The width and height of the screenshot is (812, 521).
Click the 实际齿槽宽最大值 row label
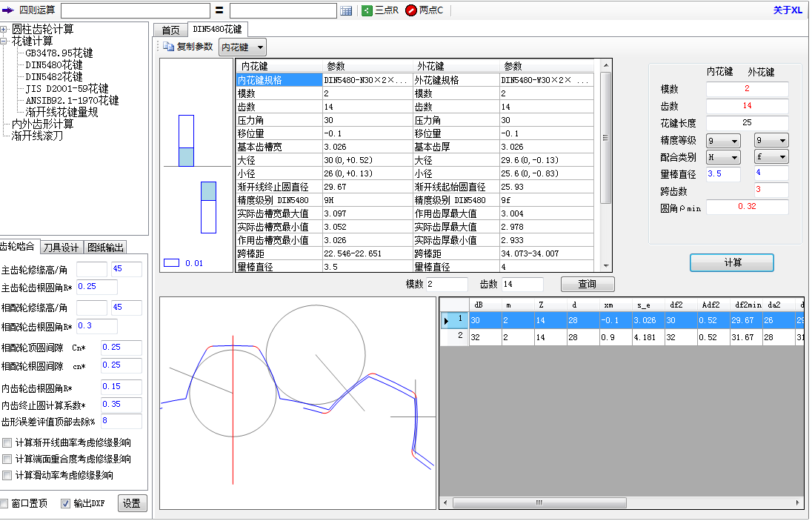click(x=273, y=214)
